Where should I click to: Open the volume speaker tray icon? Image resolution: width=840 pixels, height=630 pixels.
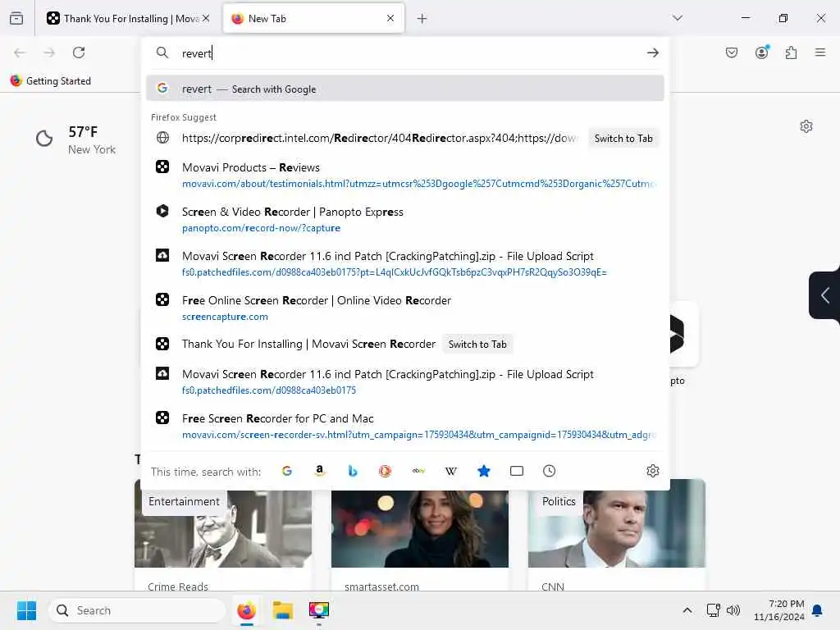click(733, 610)
